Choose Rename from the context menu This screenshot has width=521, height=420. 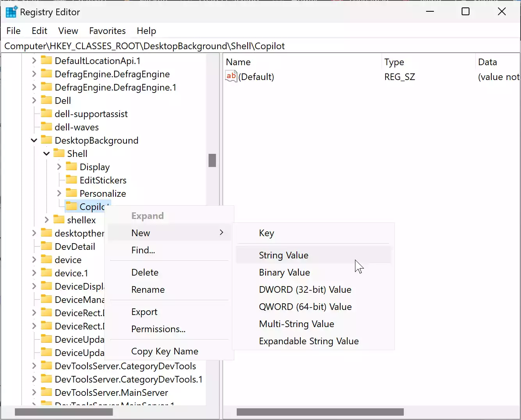(x=169, y=290)
